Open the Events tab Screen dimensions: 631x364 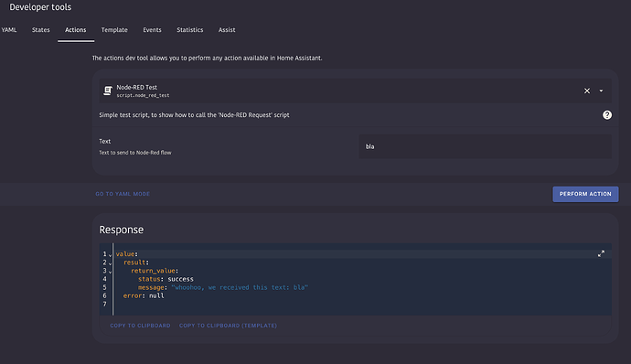click(152, 30)
